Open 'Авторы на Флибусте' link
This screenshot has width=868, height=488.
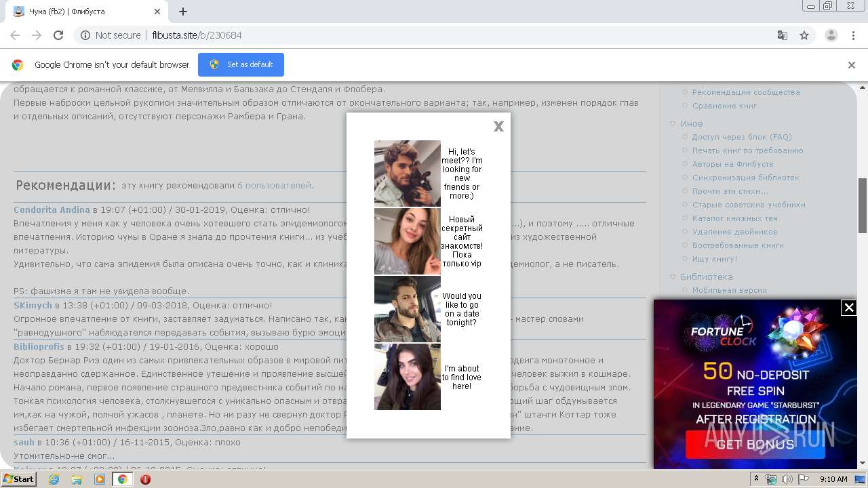coord(732,164)
